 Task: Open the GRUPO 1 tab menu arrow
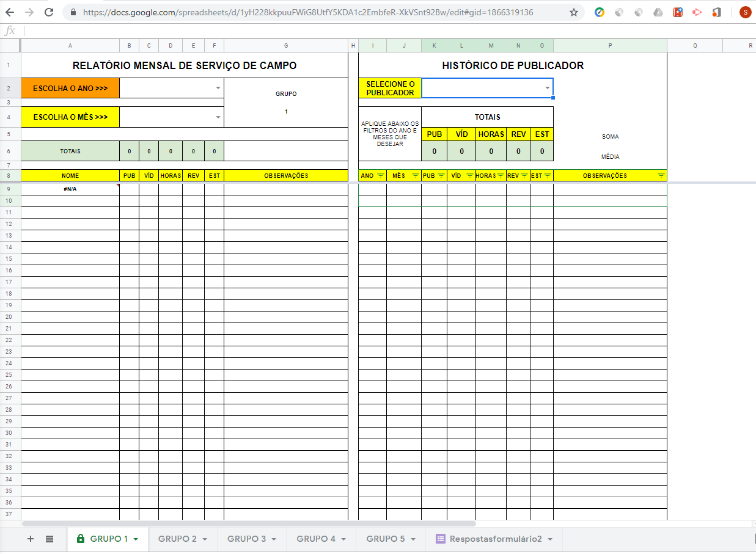[136, 539]
